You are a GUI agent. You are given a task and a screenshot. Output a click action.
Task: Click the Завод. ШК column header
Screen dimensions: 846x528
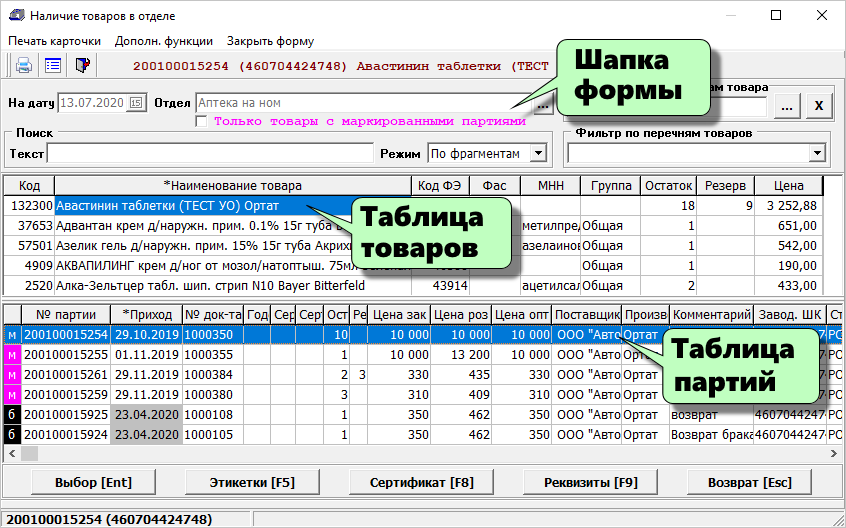pos(790,314)
